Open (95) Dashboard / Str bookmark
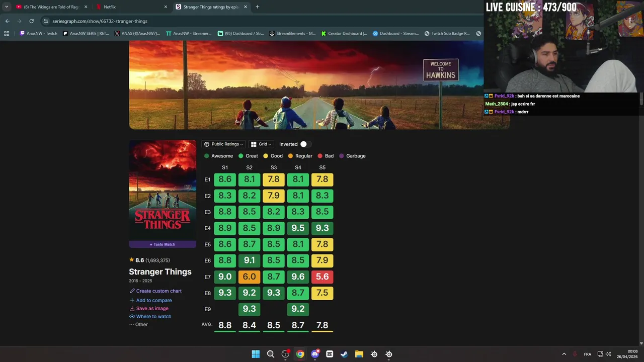This screenshot has height=362, width=644. (x=240, y=34)
